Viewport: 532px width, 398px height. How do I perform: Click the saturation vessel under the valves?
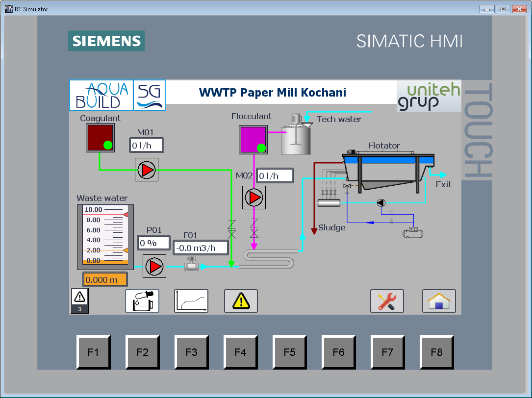[329, 203]
